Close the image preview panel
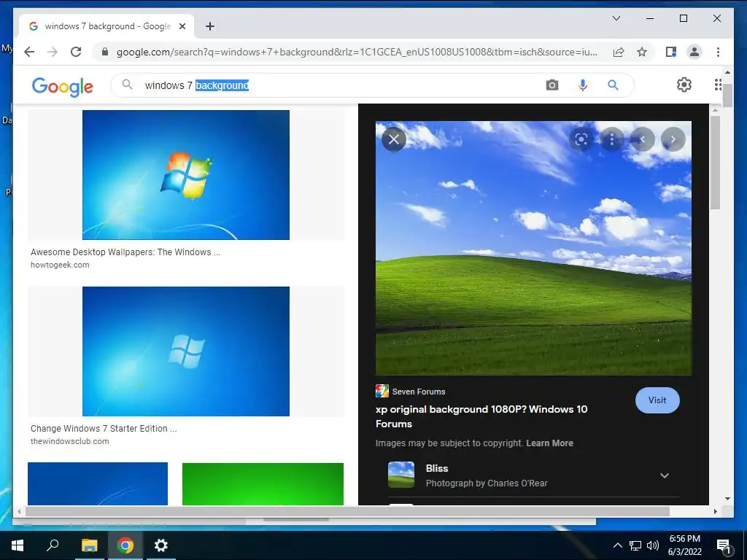Viewport: 747px width, 560px height. (394, 139)
